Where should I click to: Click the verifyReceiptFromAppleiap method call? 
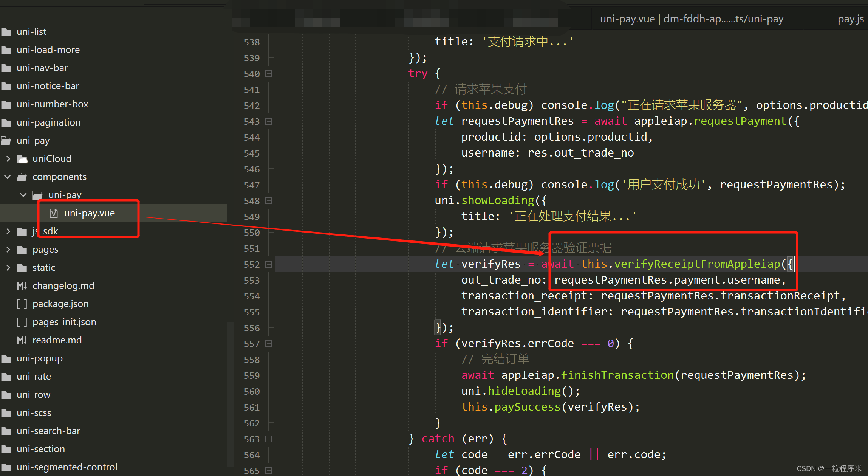tap(697, 264)
